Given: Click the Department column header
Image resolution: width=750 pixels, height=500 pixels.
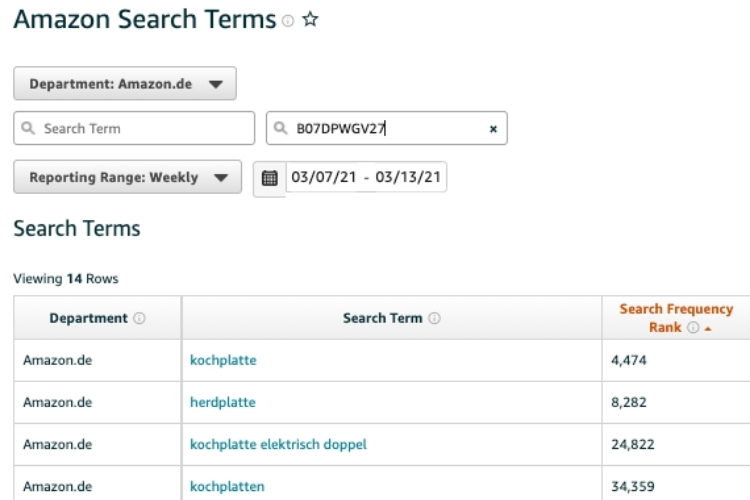Looking at the screenshot, I should pos(98,318).
